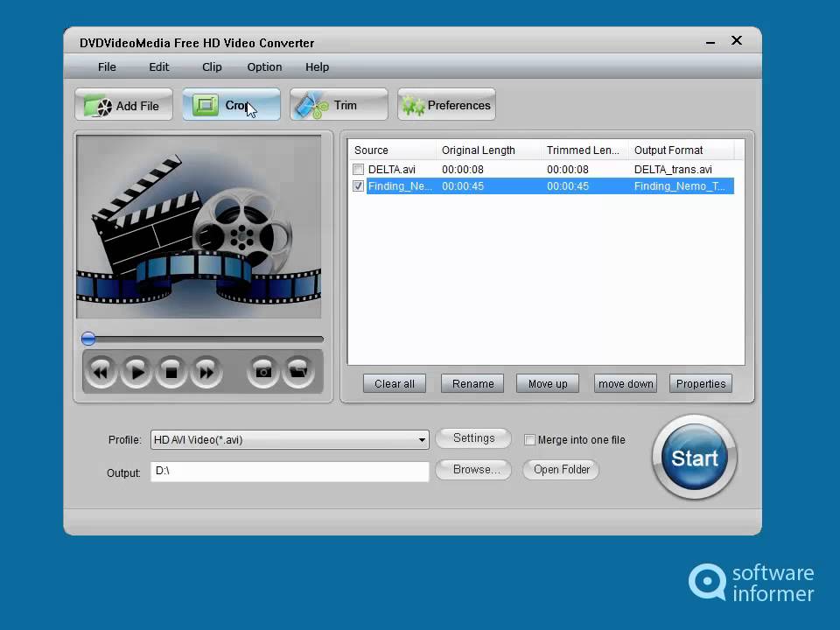Click the Clear all button
The image size is (840, 630).
coord(395,383)
